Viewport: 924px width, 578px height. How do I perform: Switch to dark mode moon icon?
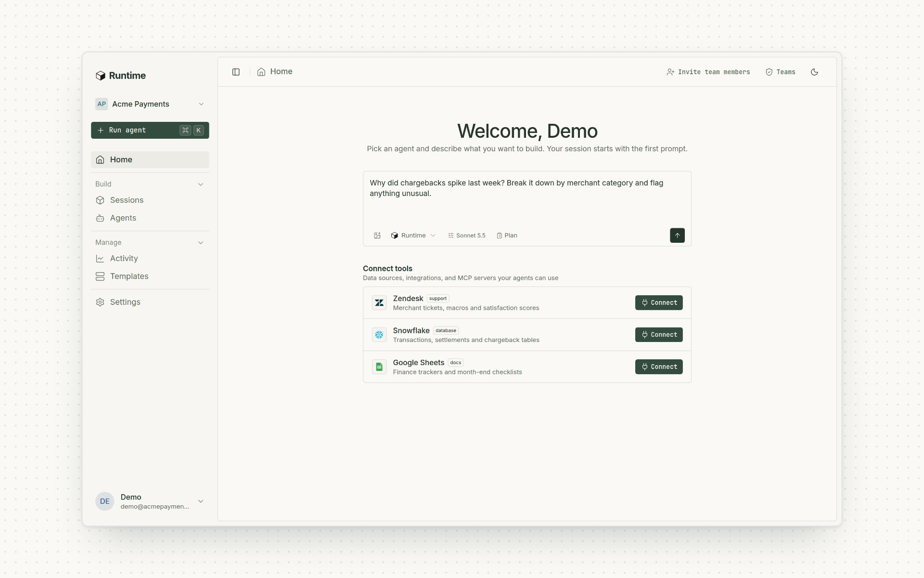point(814,72)
